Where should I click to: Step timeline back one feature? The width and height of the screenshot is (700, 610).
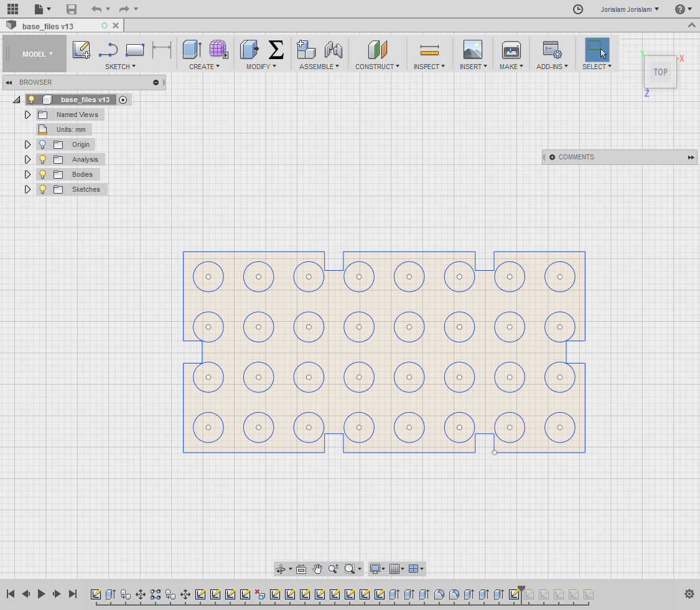click(26, 593)
